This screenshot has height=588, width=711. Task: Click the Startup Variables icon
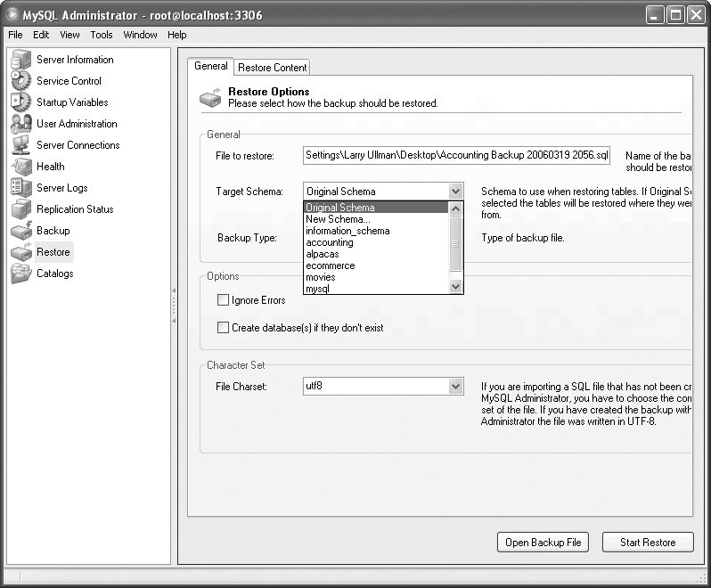click(x=20, y=102)
